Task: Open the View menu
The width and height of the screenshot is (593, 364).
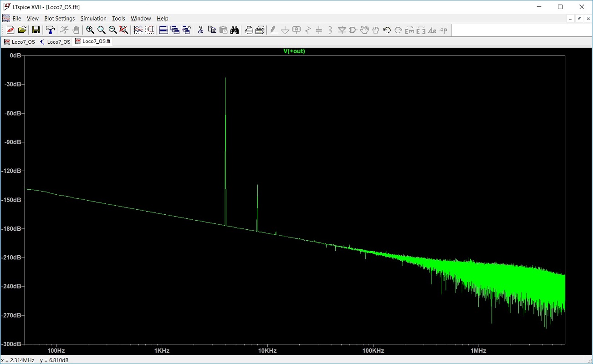Action: (x=33, y=19)
